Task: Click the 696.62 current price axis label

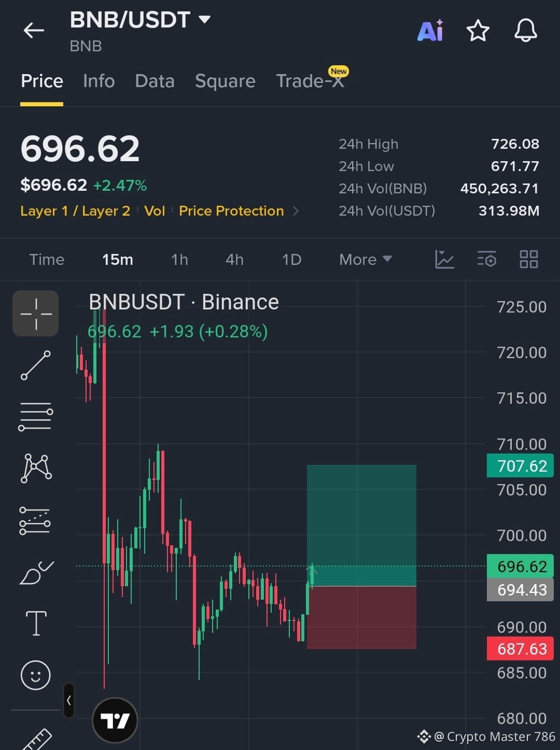Action: pos(521,566)
